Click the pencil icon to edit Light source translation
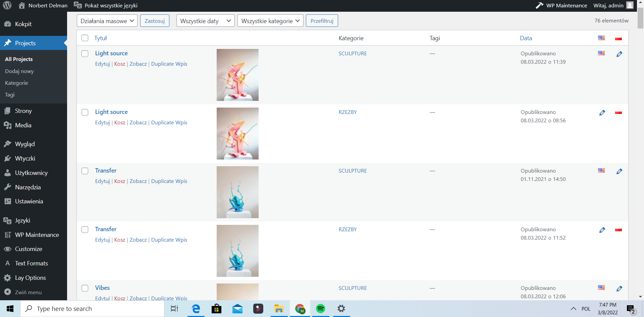 pyautogui.click(x=619, y=54)
